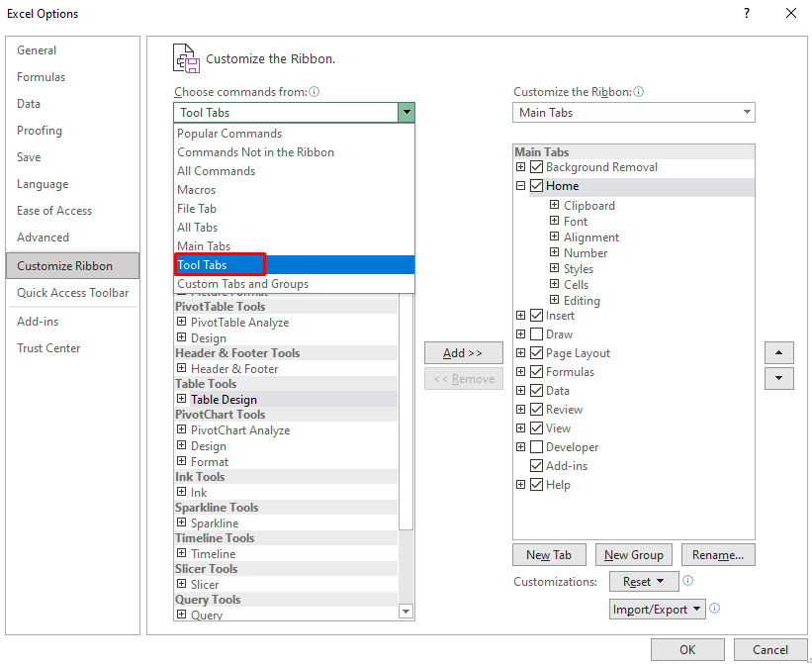The image size is (812, 664).
Task: Select the Editing group under Home
Action: click(x=582, y=301)
